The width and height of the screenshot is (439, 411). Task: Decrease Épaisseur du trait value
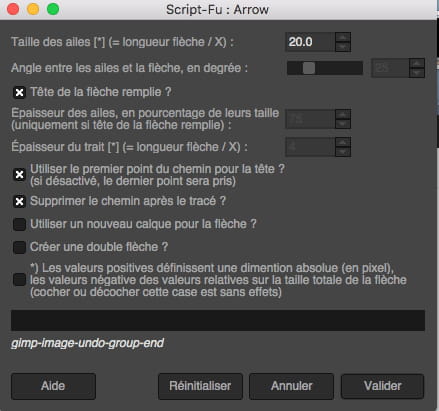(x=343, y=152)
